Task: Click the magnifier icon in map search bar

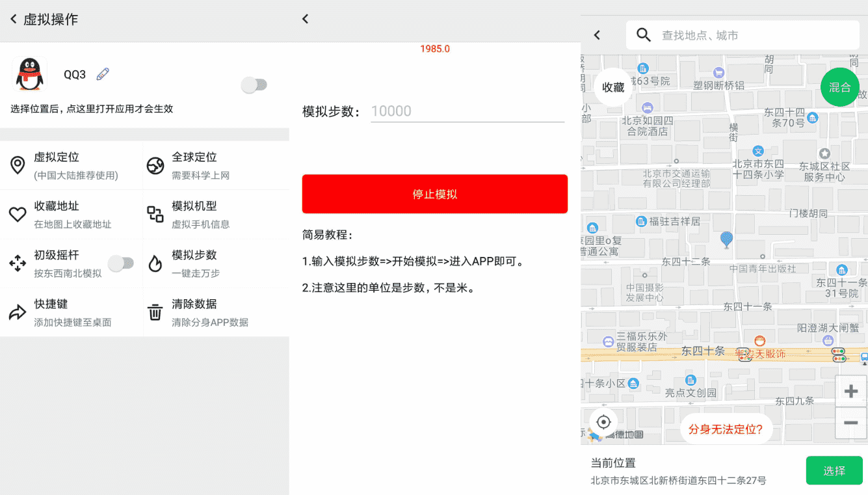Action: (643, 36)
